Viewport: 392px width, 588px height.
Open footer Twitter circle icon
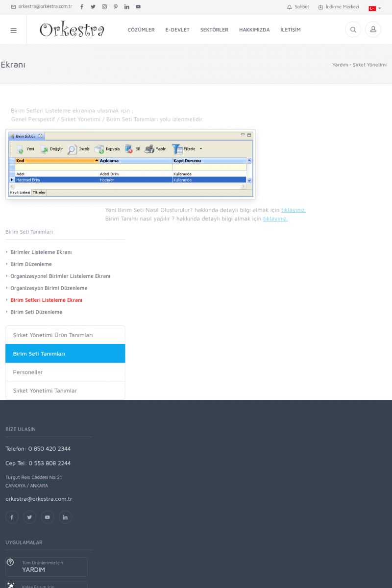point(29,517)
